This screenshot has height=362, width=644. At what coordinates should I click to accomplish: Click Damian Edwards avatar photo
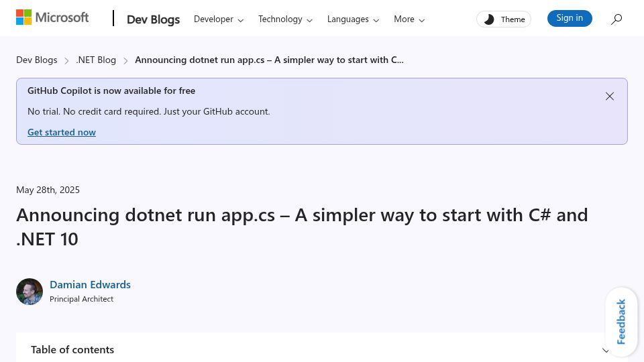click(30, 292)
